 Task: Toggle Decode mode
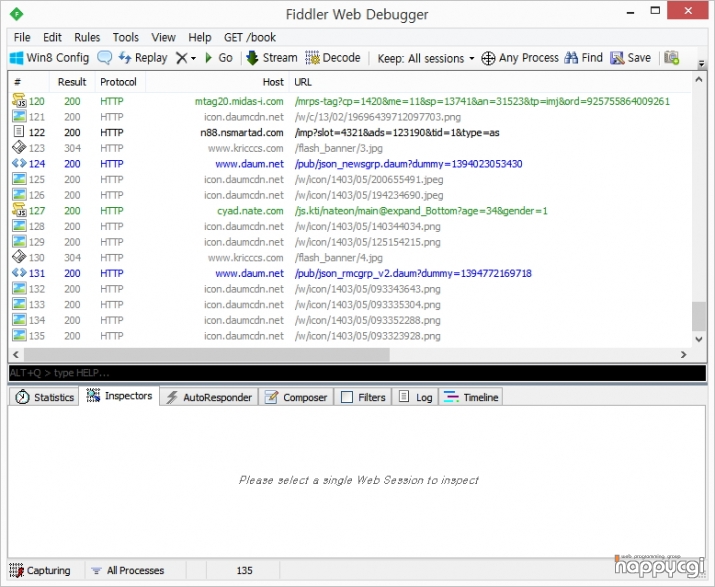(333, 58)
